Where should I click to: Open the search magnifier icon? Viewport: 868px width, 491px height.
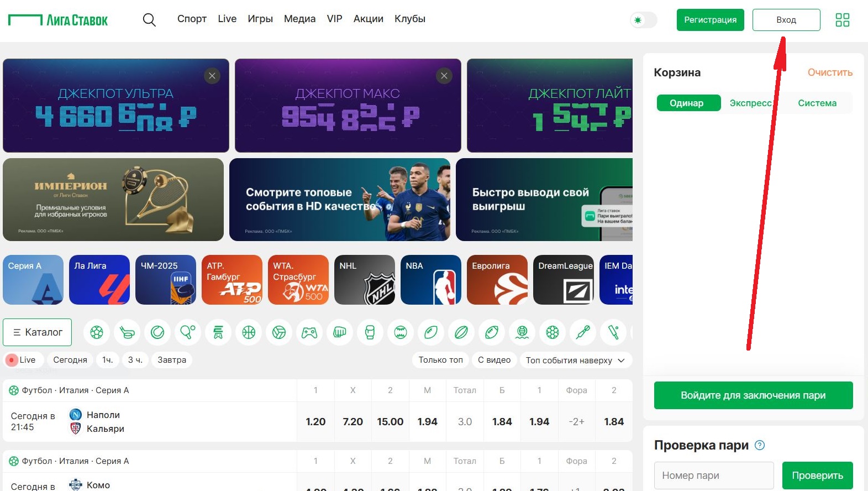[149, 20]
